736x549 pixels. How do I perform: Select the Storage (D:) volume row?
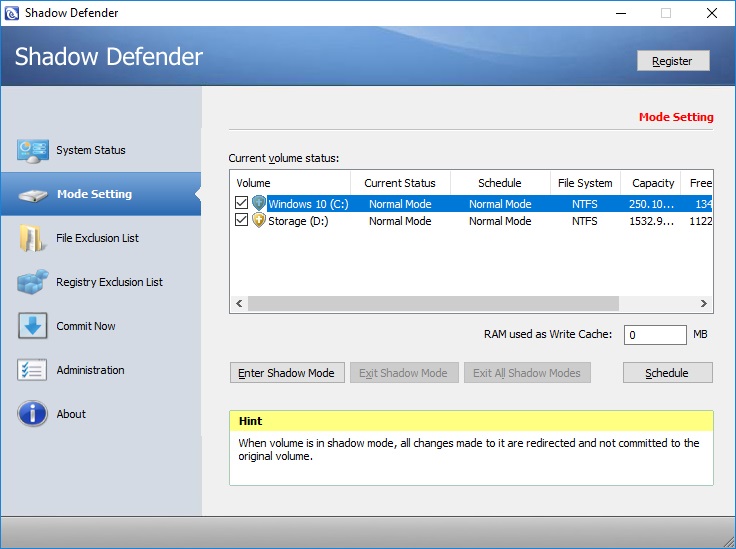coord(471,221)
